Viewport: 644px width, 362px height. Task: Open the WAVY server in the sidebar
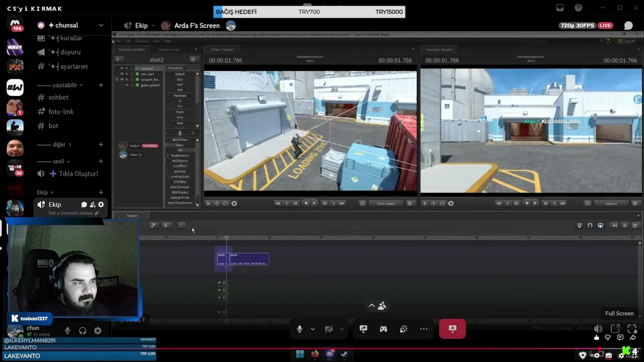tap(15, 47)
